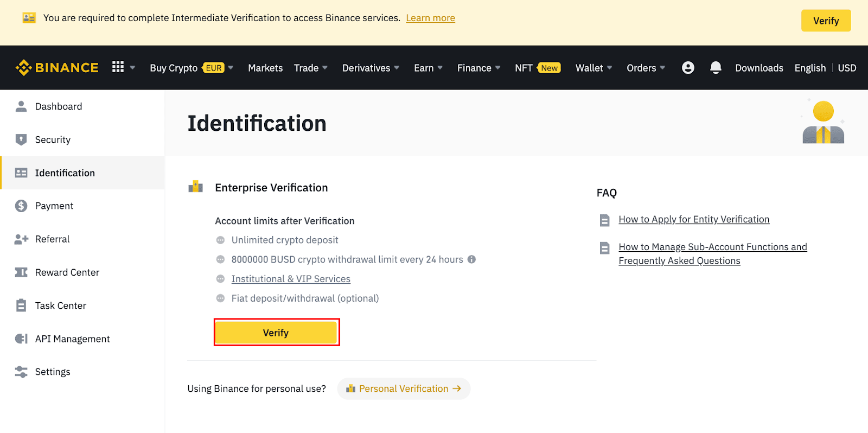Click the Task Center clipboard icon
868x433 pixels.
click(21, 305)
